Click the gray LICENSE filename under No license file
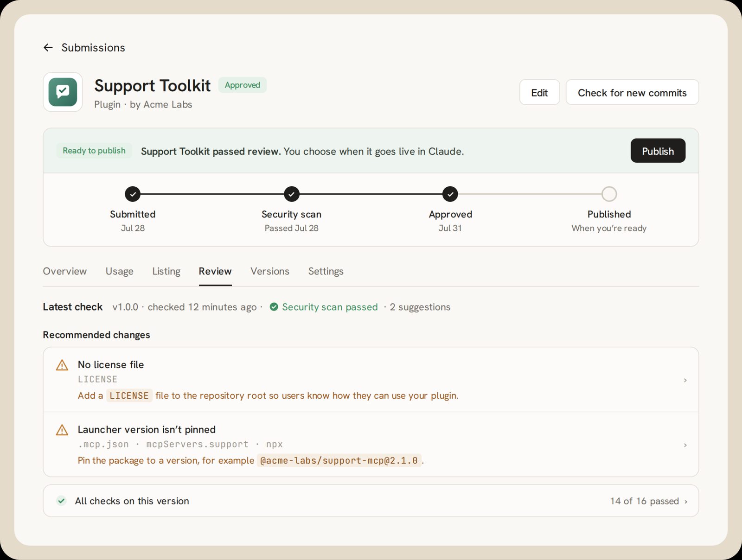Screen dimensions: 742x560 97,379
